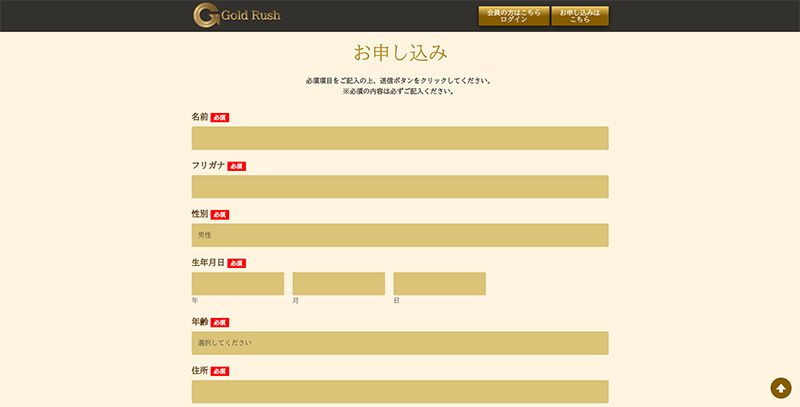Click the red 必須 badge beside 生年月日

coord(236,263)
